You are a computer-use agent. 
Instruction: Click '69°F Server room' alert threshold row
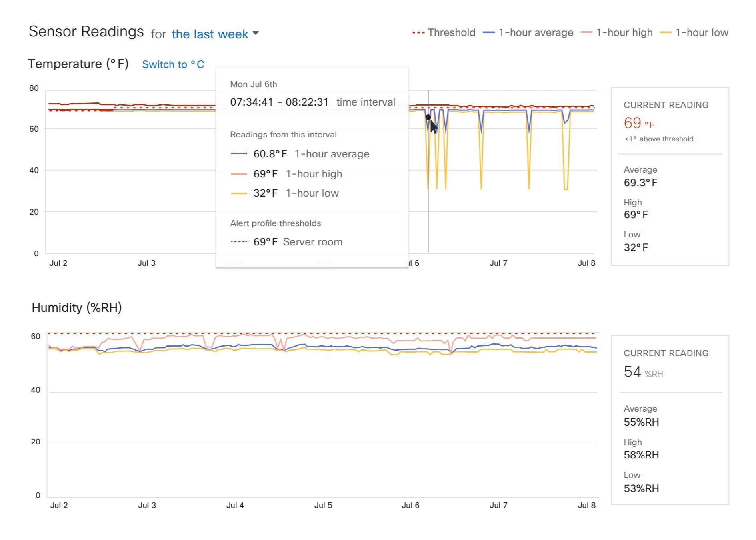[286, 242]
